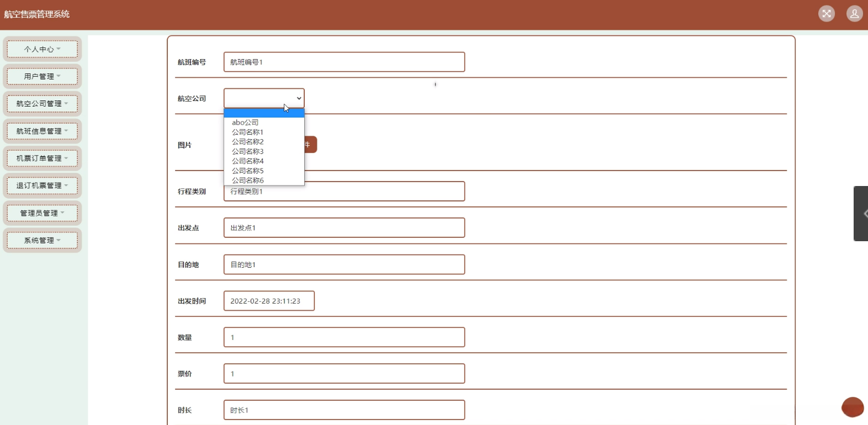Viewport: 868px width, 425px height.
Task: Expand the 用户管理 menu
Action: [x=43, y=76]
